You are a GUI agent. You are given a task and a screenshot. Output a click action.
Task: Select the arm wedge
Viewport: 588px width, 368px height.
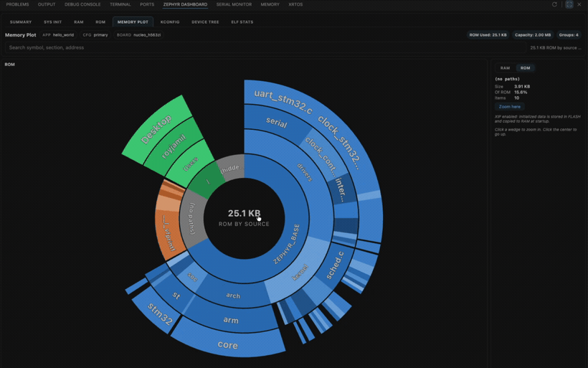coord(231,320)
